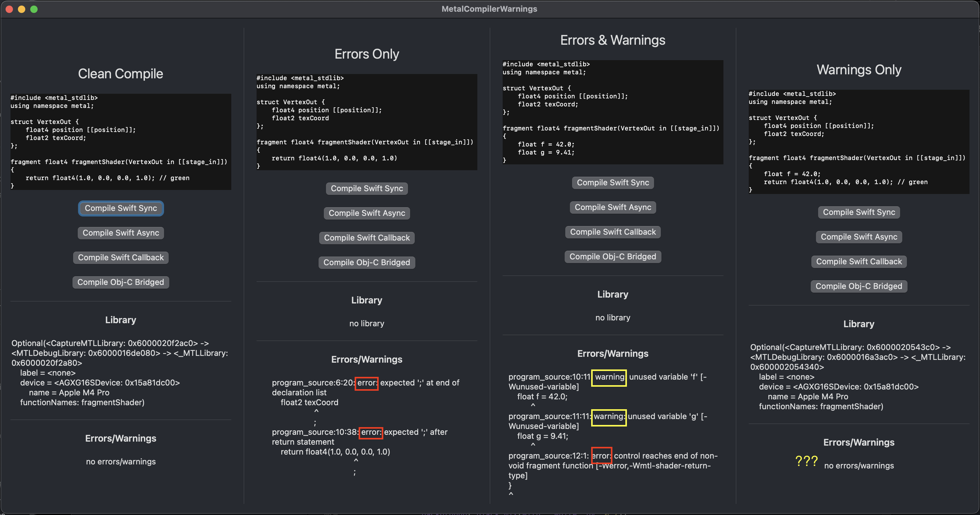Click the green full-screen window button
This screenshot has width=980, height=515.
tap(34, 9)
